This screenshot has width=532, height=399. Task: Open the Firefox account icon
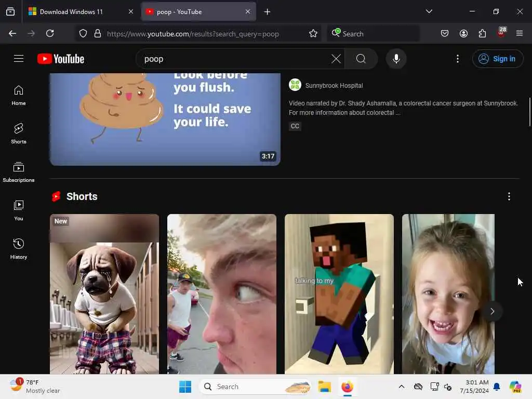point(463,33)
